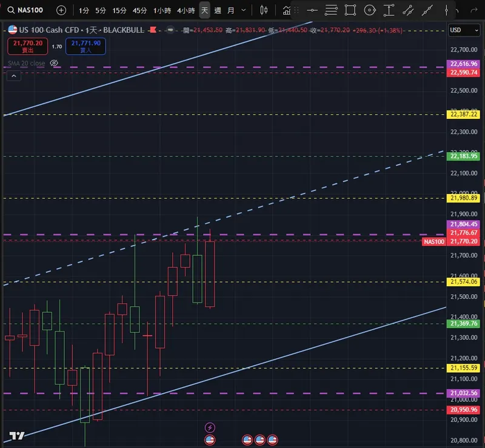Select the horizontal line drawing tool
This screenshot has width=485, height=448.
click(x=312, y=10)
